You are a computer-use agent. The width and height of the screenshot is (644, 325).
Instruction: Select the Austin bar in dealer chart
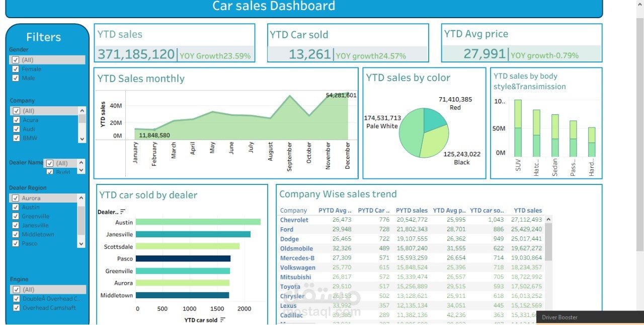coord(198,222)
